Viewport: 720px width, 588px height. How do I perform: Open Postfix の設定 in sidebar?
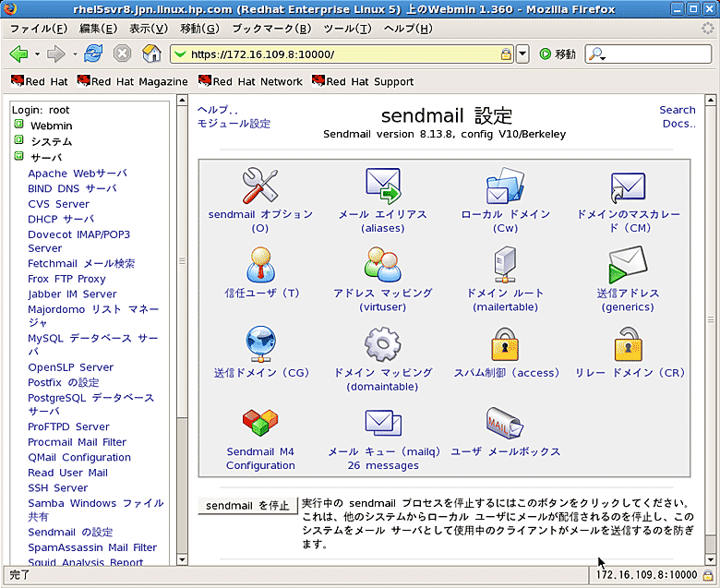[x=64, y=382]
